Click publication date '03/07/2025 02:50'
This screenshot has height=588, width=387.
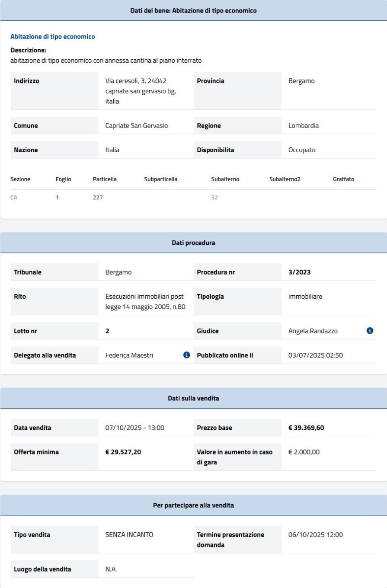pos(315,355)
